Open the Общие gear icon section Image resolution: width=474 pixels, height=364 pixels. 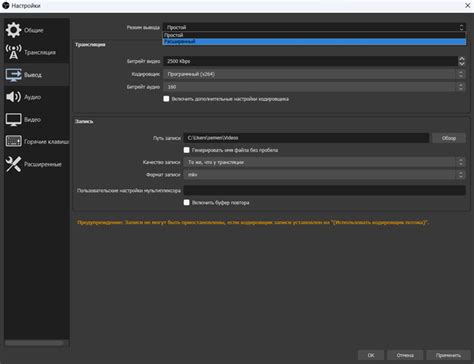pos(13,30)
